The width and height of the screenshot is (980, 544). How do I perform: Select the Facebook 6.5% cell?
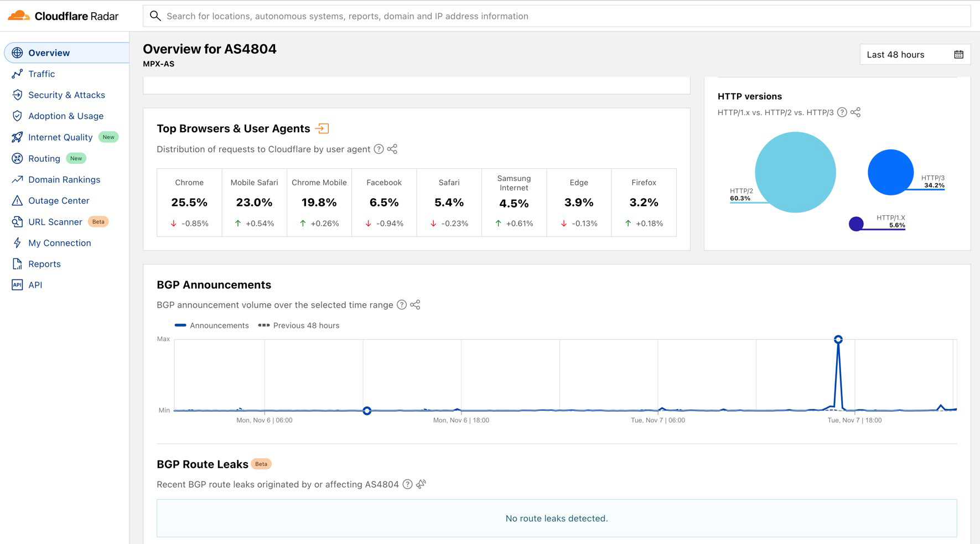(384, 203)
